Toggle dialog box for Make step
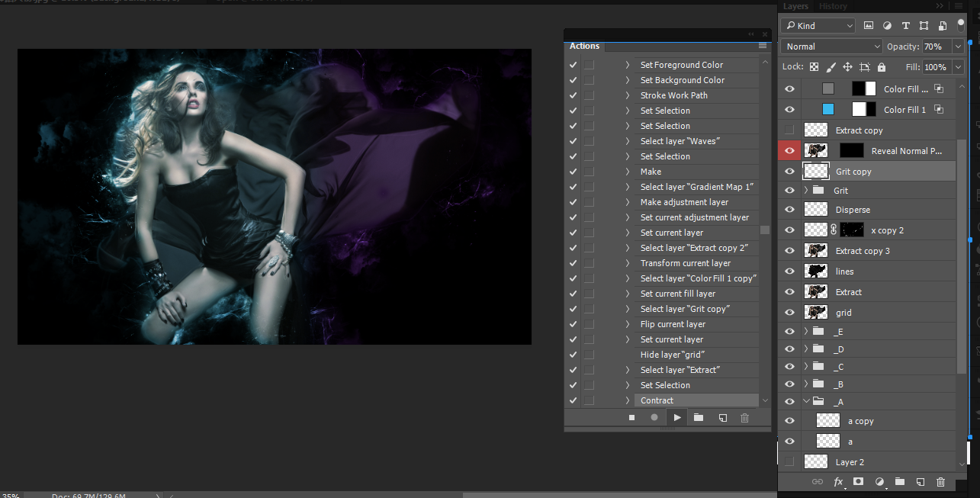 589,172
